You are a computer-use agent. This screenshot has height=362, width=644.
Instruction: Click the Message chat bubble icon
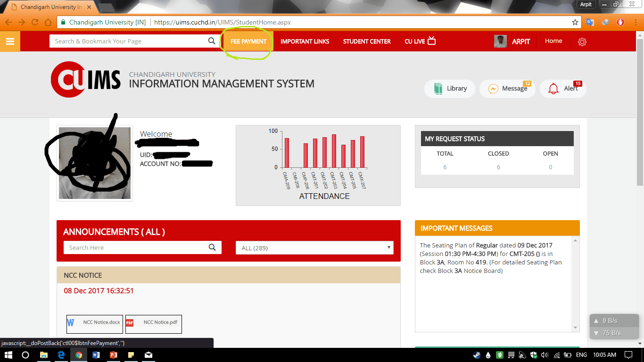click(493, 89)
